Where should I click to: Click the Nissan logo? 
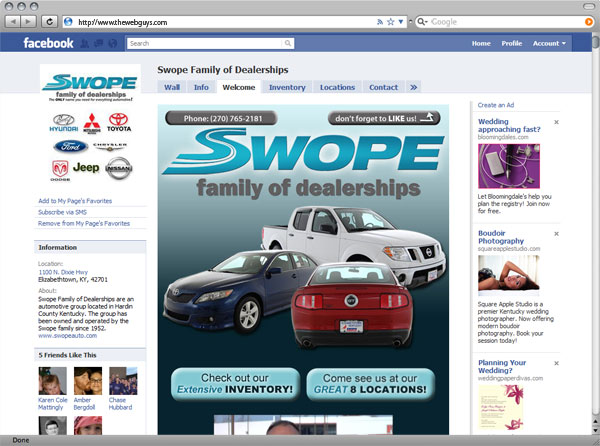[119, 168]
